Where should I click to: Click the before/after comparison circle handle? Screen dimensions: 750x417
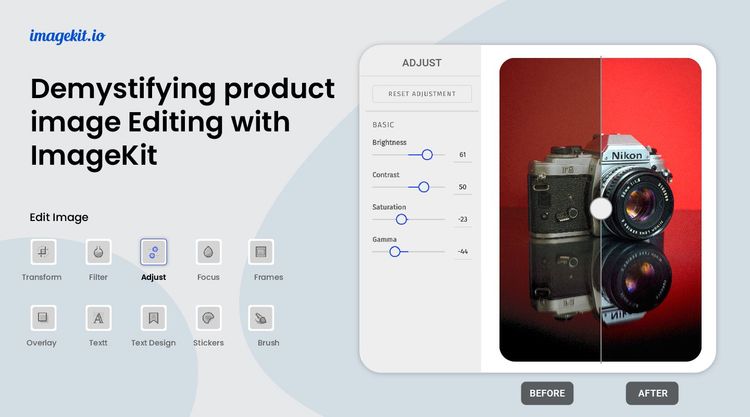click(x=601, y=208)
